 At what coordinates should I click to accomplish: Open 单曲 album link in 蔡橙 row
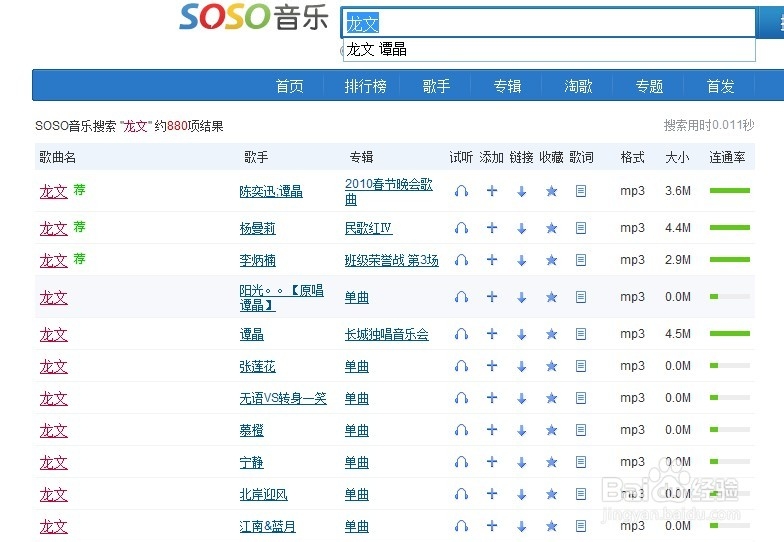tap(357, 430)
